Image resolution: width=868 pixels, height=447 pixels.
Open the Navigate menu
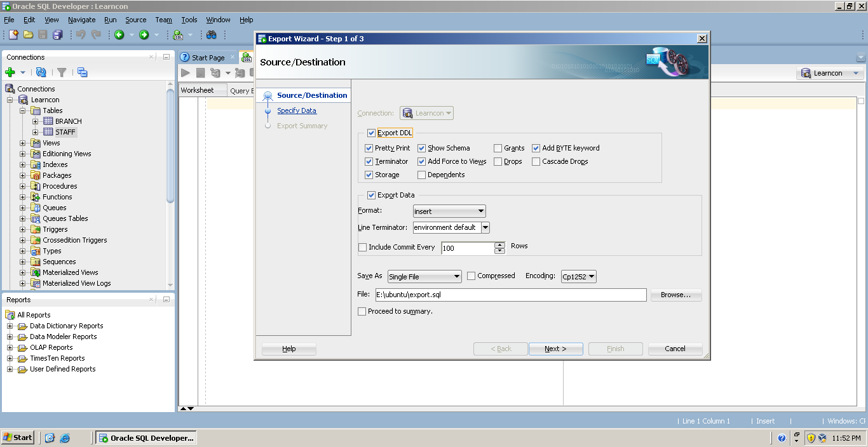tap(81, 20)
